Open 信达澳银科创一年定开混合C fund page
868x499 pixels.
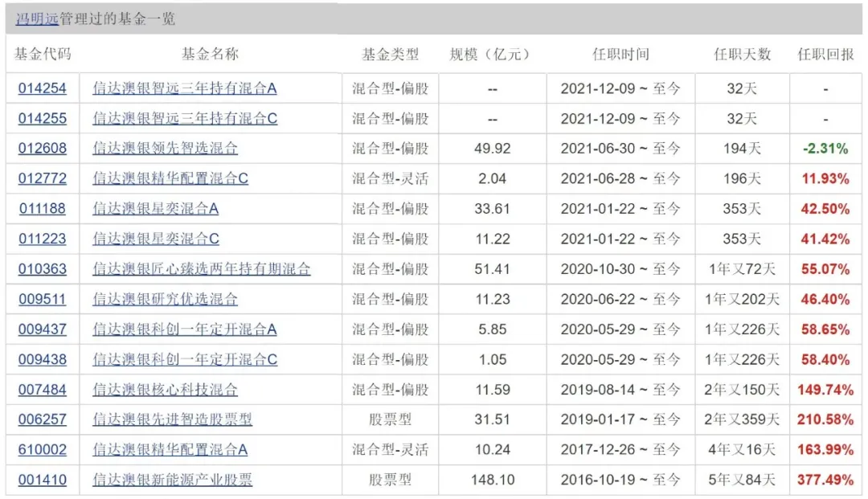coord(185,360)
